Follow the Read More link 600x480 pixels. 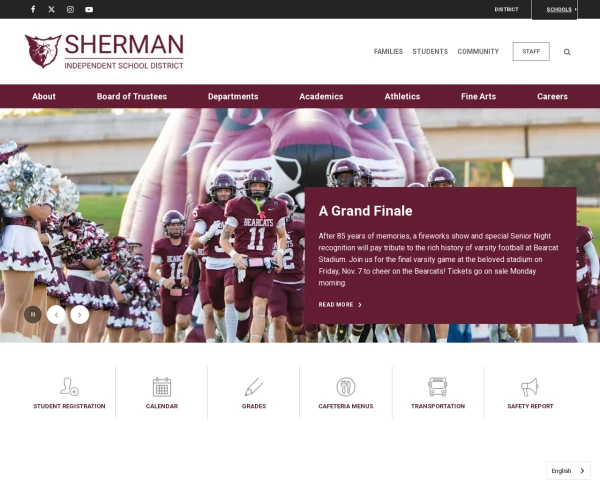pos(340,305)
